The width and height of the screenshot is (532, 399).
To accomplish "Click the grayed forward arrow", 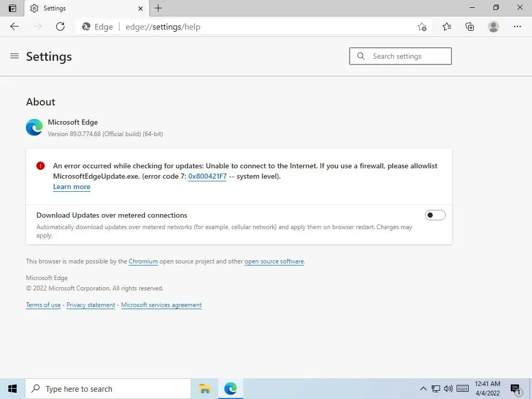I will (x=37, y=26).
